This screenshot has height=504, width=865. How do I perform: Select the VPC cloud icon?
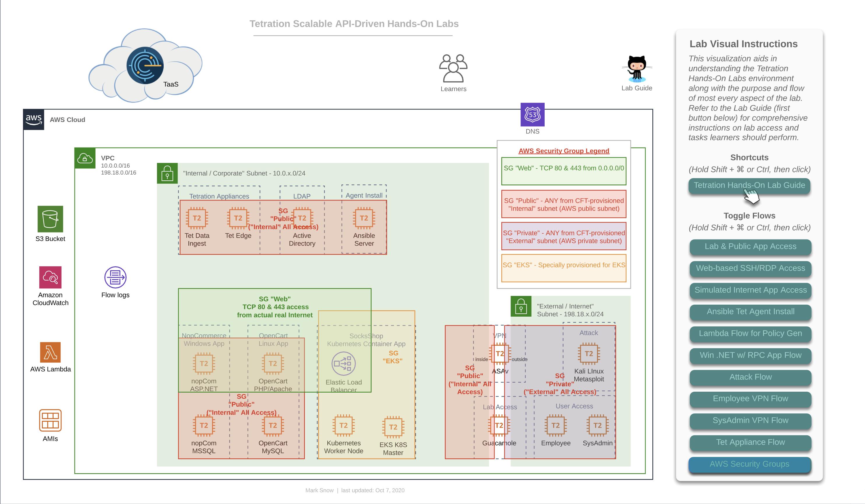coord(85,158)
